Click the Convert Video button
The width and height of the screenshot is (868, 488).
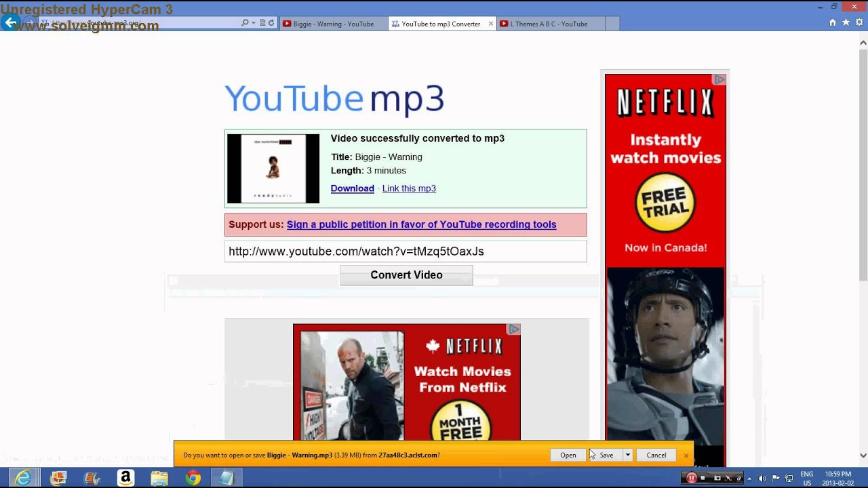tap(406, 275)
